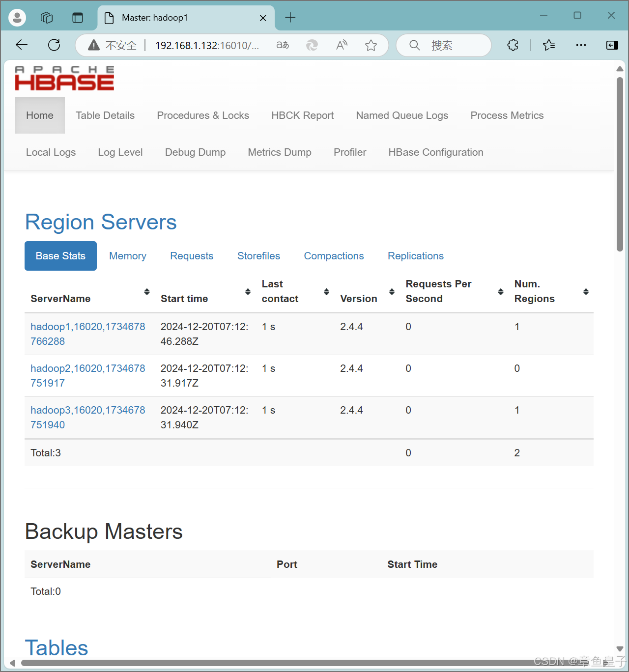Select hadoop1 version 2.4.4 cell

[x=351, y=327]
